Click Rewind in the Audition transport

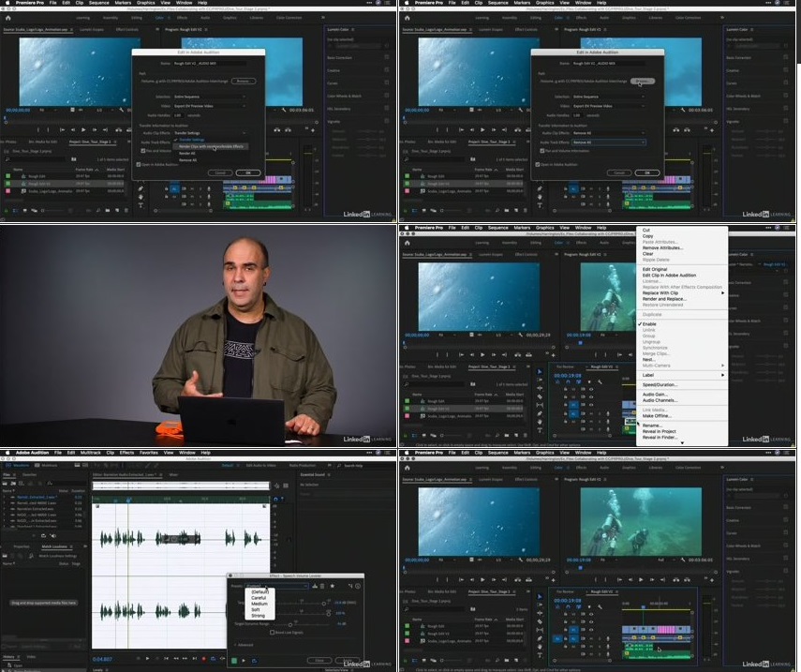click(176, 659)
